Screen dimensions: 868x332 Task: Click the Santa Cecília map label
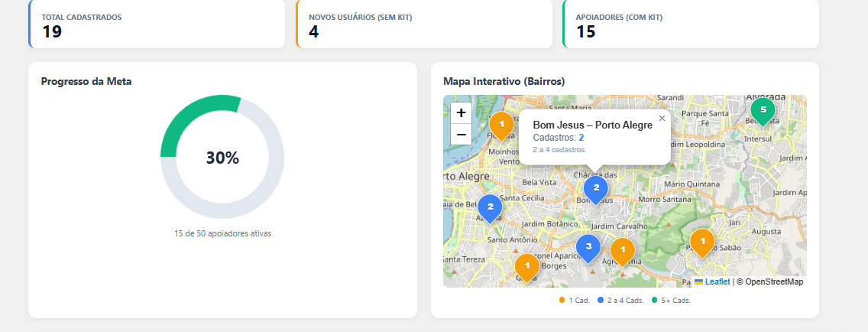(x=521, y=198)
